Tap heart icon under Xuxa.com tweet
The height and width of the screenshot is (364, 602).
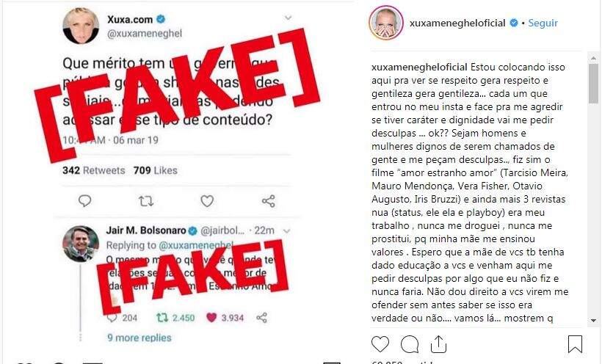pos(207,201)
